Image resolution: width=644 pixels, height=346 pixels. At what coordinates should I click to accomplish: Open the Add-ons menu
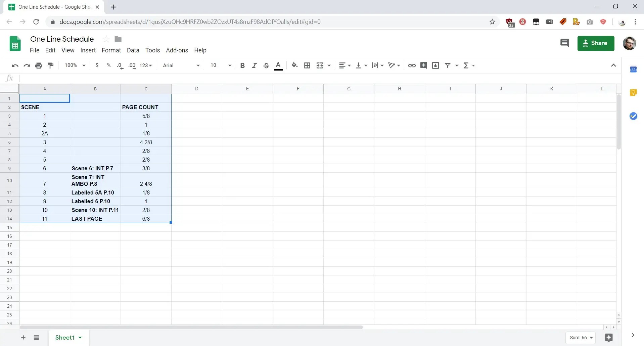coord(177,50)
